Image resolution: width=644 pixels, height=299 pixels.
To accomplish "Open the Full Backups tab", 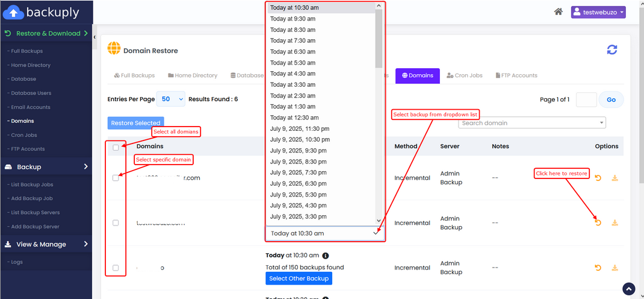I will click(x=134, y=75).
